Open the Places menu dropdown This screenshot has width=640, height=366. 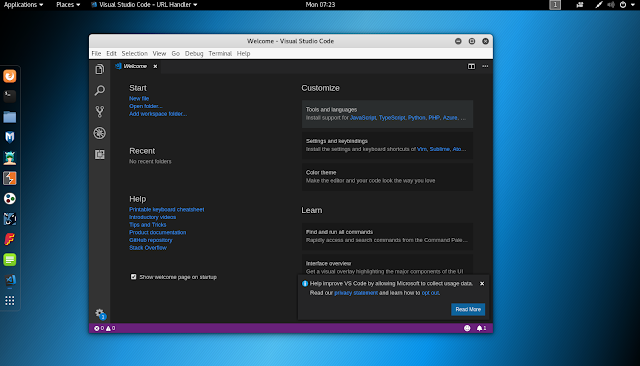point(68,5)
